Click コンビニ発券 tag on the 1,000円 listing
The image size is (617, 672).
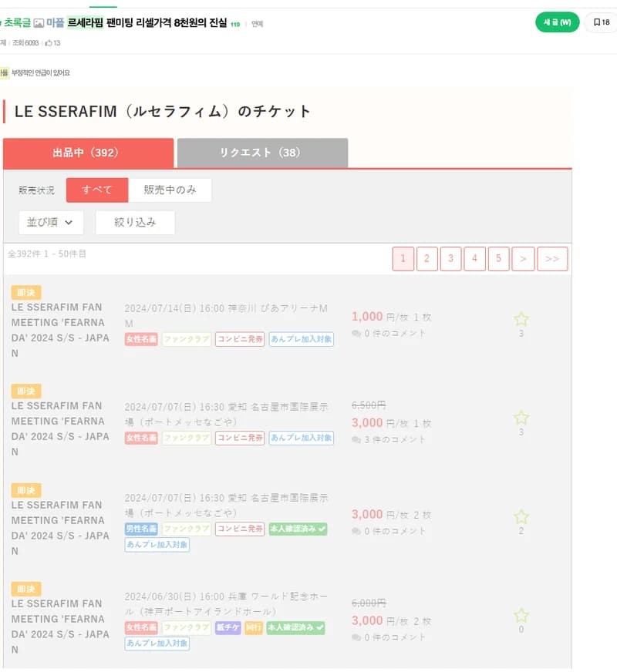[240, 339]
